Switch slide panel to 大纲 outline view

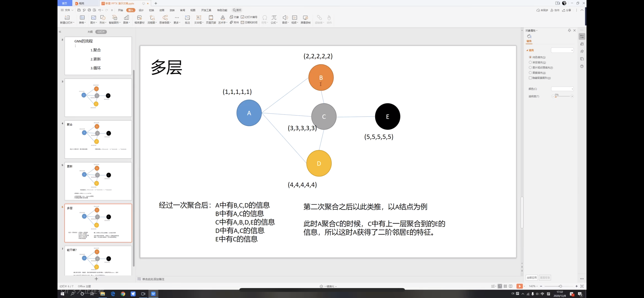(x=90, y=32)
